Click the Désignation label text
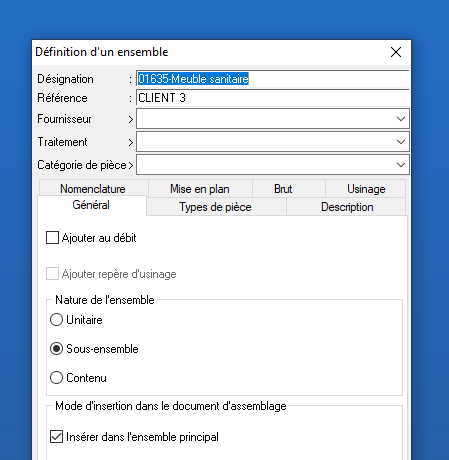 [x=65, y=79]
